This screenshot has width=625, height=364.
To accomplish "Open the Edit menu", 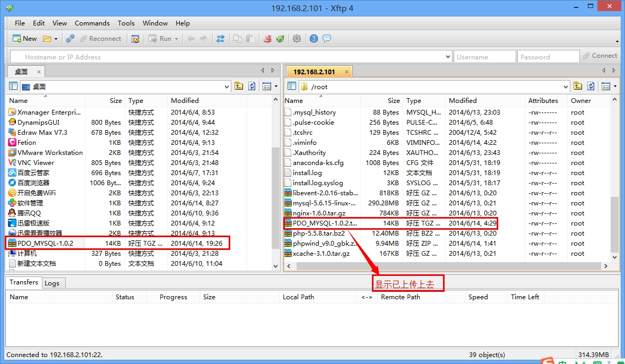I will click(x=39, y=23).
